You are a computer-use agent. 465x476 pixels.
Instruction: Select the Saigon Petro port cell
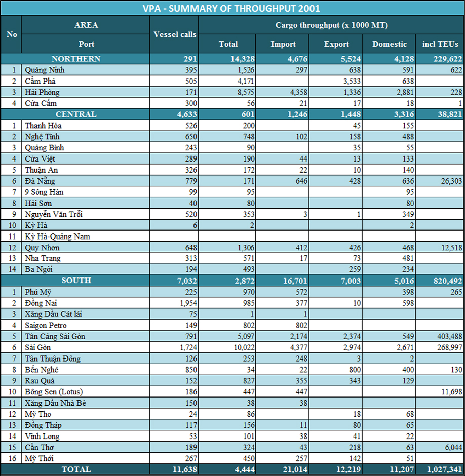click(x=46, y=325)
